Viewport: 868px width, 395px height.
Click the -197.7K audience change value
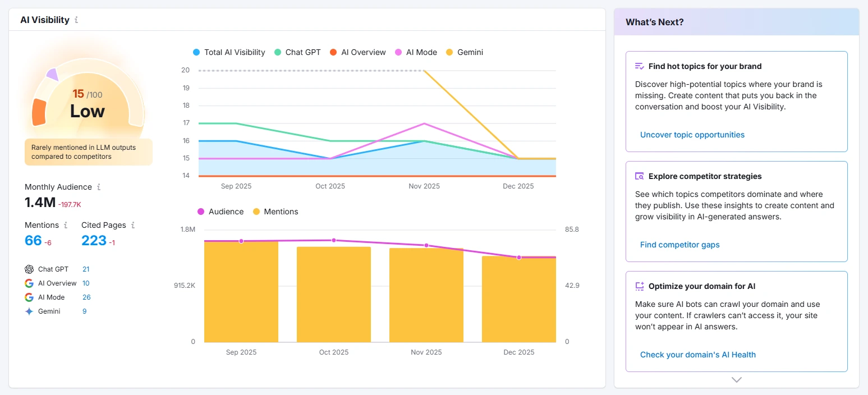tap(70, 205)
